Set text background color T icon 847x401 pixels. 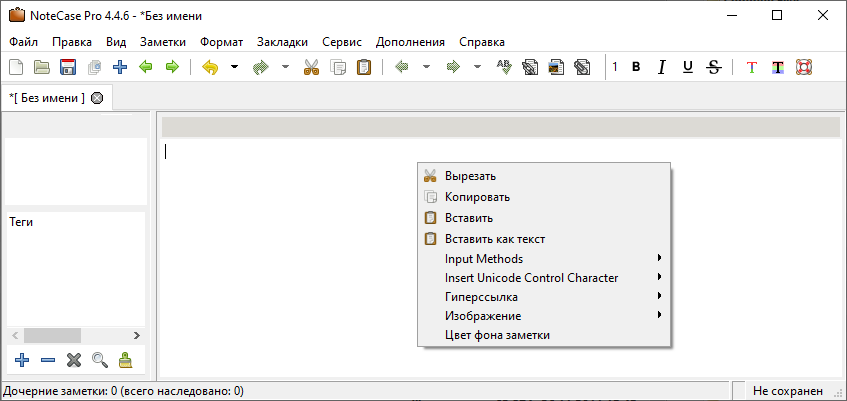click(x=777, y=68)
